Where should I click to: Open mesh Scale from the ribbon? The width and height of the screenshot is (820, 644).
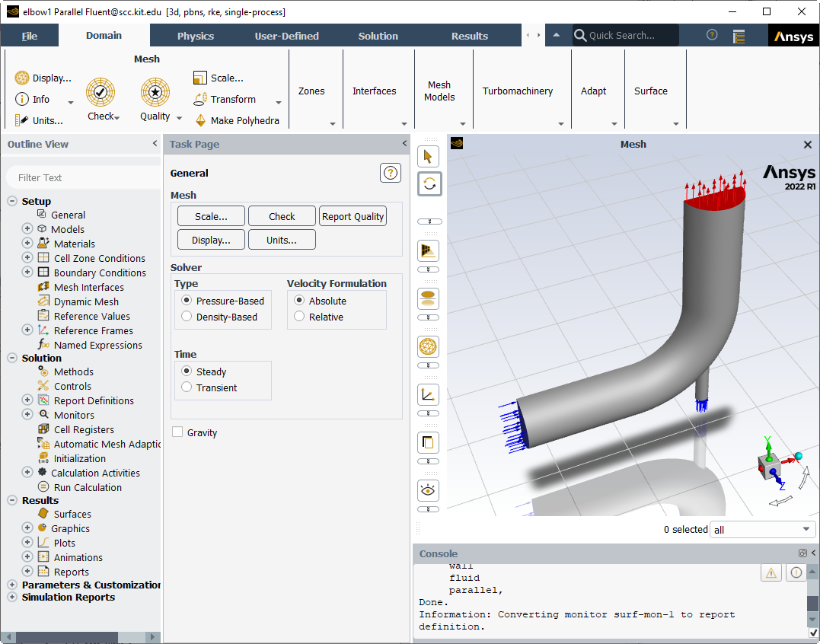tap(218, 78)
